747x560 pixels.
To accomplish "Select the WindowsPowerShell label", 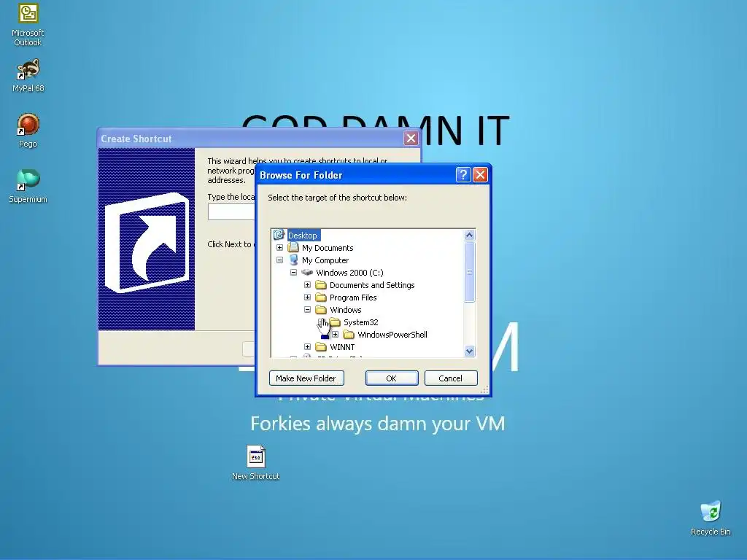I will (392, 334).
